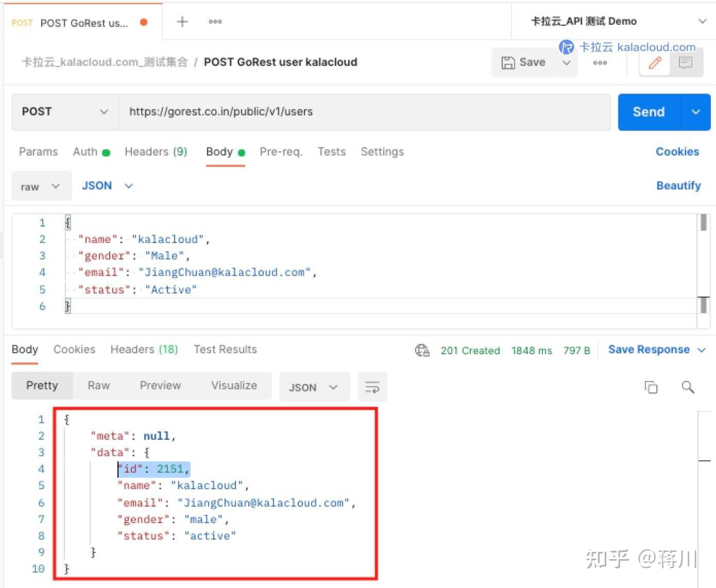Click the Send button
716x588 pixels.
[x=647, y=112]
